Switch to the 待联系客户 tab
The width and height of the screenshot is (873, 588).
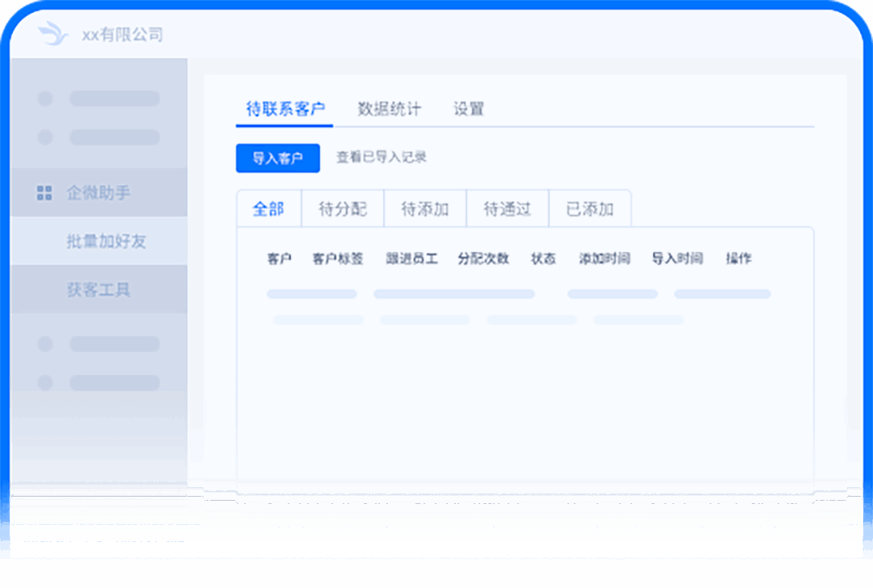(x=285, y=109)
